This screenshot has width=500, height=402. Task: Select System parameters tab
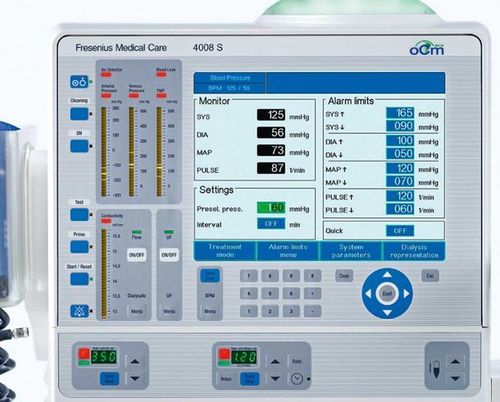351,251
